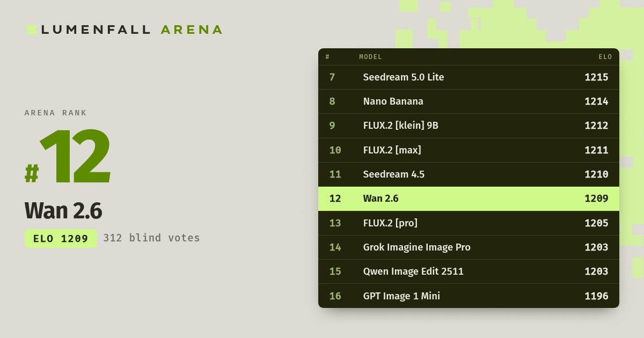
Task: Click the LUMENFALL ARENA wordmark
Action: pyautogui.click(x=131, y=30)
